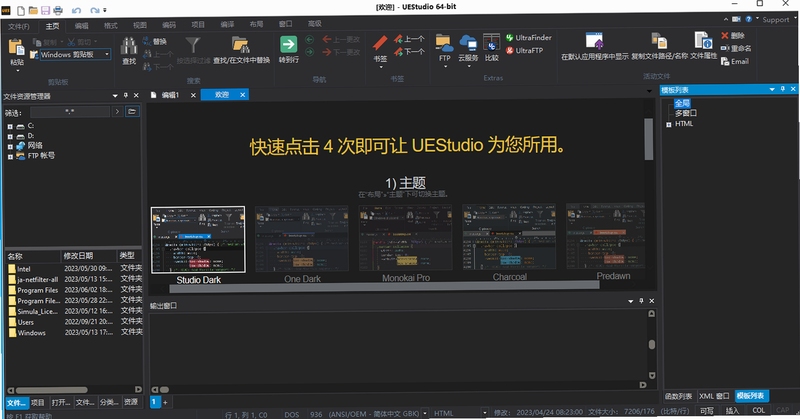Switch to the 编辑1 document tab
This screenshot has width=800, height=419.
[170, 95]
